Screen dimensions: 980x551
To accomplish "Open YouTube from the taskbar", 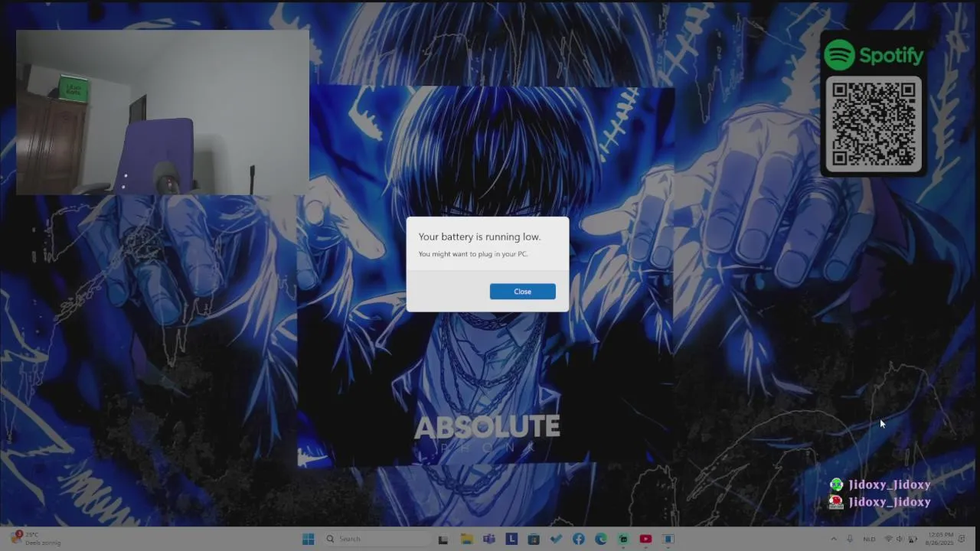I will point(645,539).
